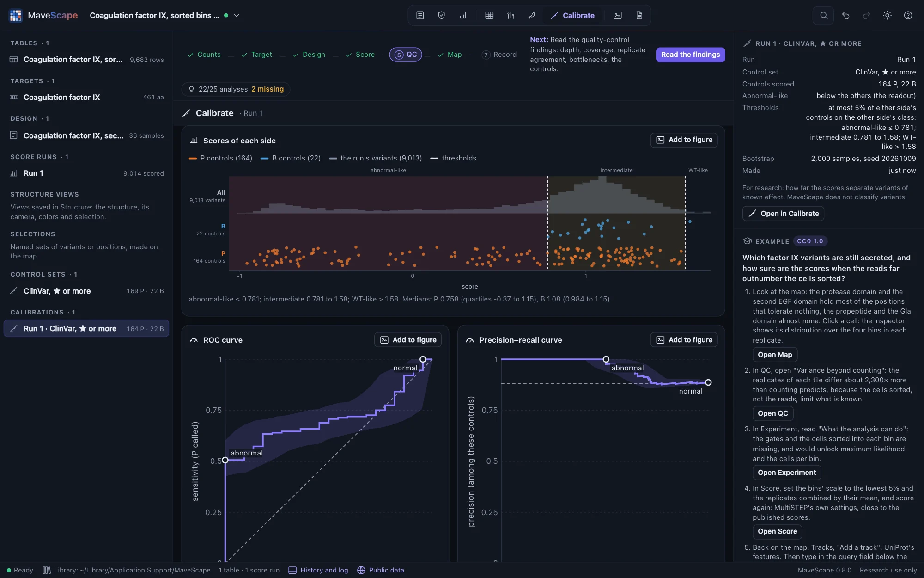The width and height of the screenshot is (924, 578).
Task: Go to the Target workflow step
Action: coord(256,55)
